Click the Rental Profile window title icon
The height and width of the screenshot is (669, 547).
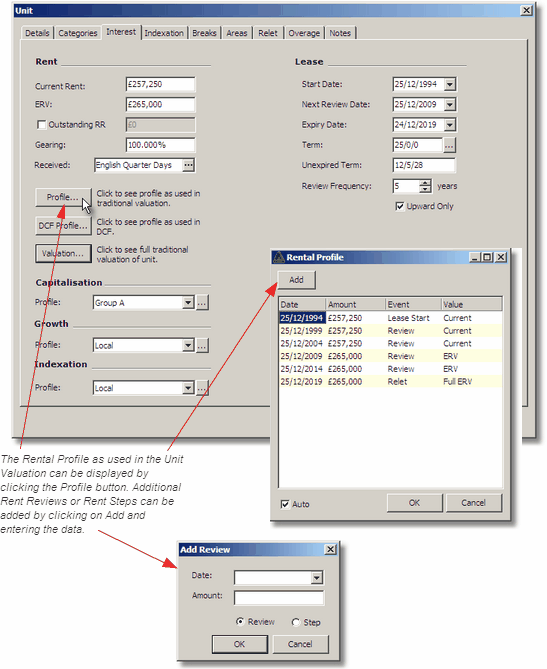tap(279, 257)
